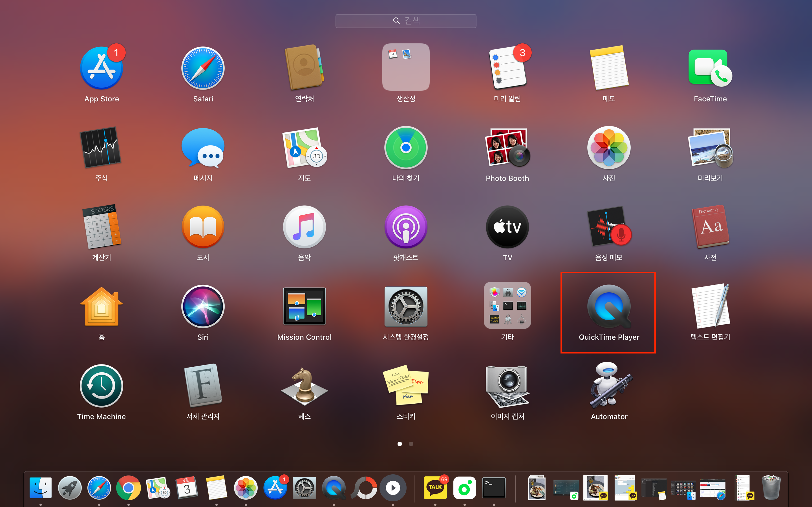The height and width of the screenshot is (507, 812).
Task: Switch to the second Launchpad page dot
Action: click(x=411, y=444)
